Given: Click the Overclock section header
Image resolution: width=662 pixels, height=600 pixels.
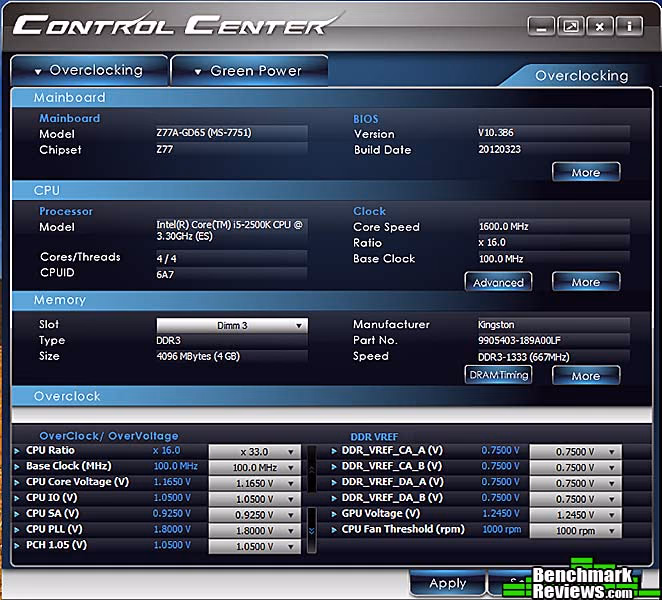Looking at the screenshot, I should point(331,396).
